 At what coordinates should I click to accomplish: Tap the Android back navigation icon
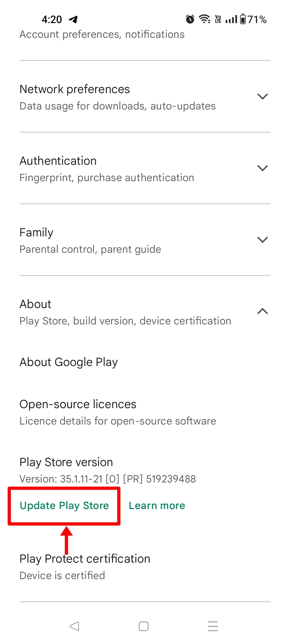(74, 626)
